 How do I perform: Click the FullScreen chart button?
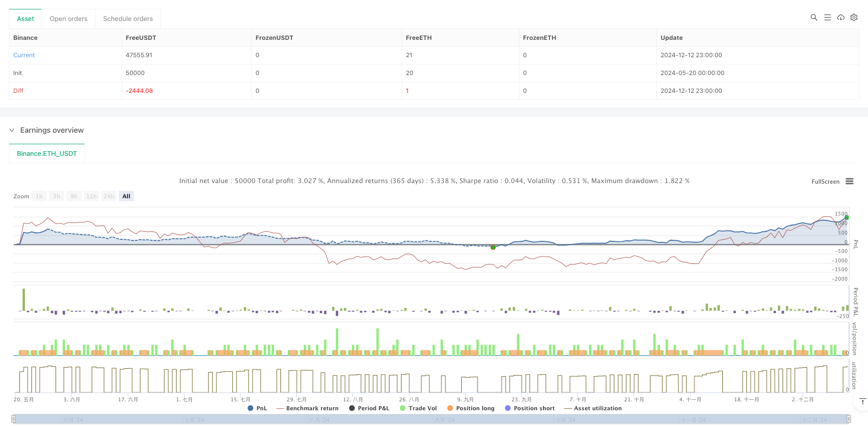[x=825, y=182]
